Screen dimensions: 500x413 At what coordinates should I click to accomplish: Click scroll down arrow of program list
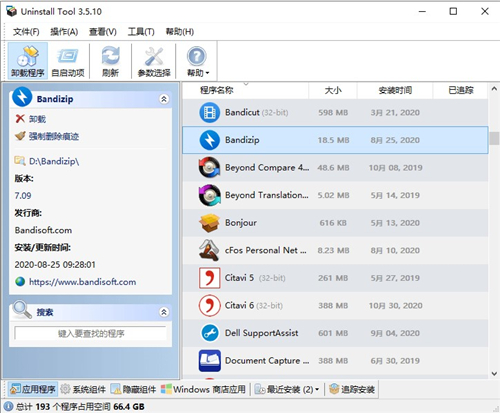click(x=494, y=374)
